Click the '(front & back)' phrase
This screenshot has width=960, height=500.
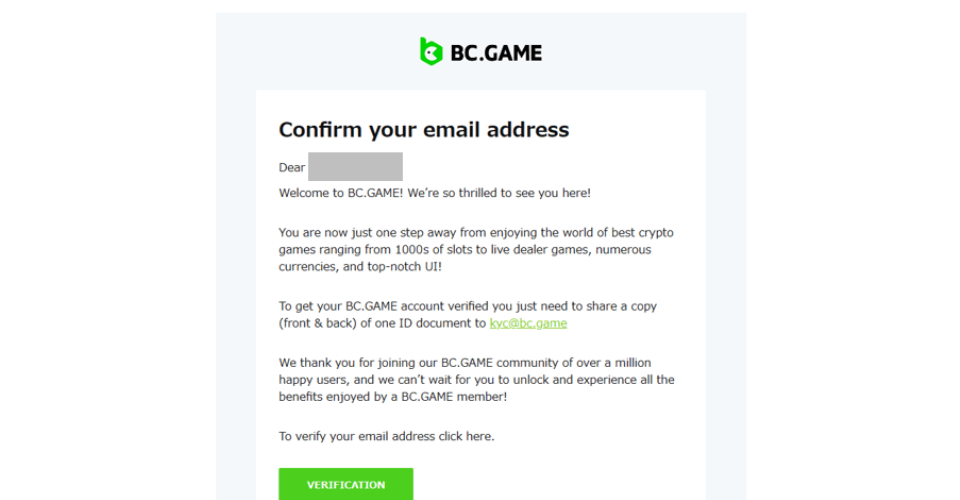pos(318,323)
